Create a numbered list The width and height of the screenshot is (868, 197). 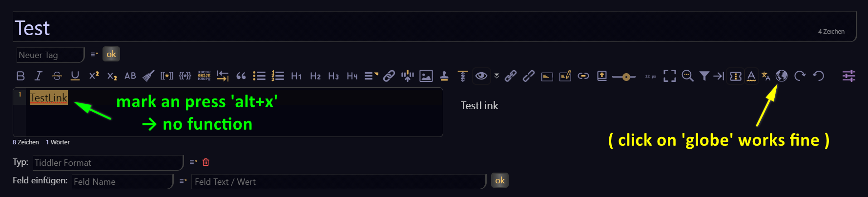click(x=278, y=76)
